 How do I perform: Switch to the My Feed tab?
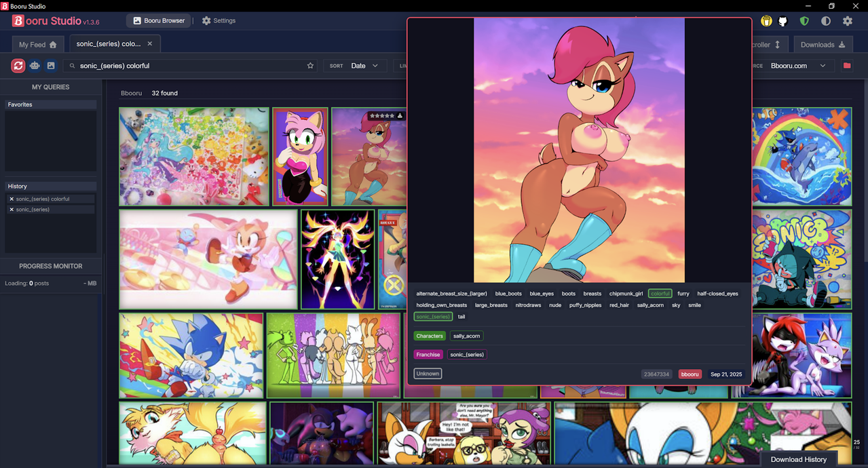point(38,45)
